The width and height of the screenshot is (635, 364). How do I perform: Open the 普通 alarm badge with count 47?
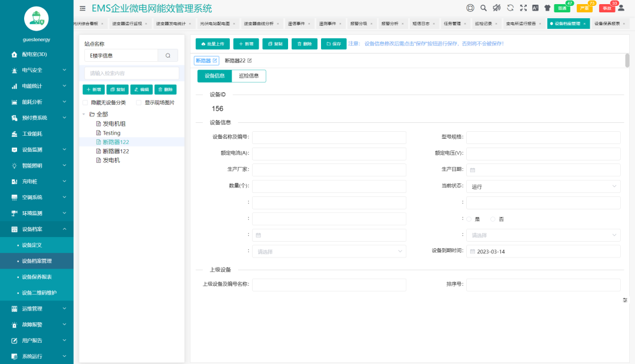coord(562,8)
